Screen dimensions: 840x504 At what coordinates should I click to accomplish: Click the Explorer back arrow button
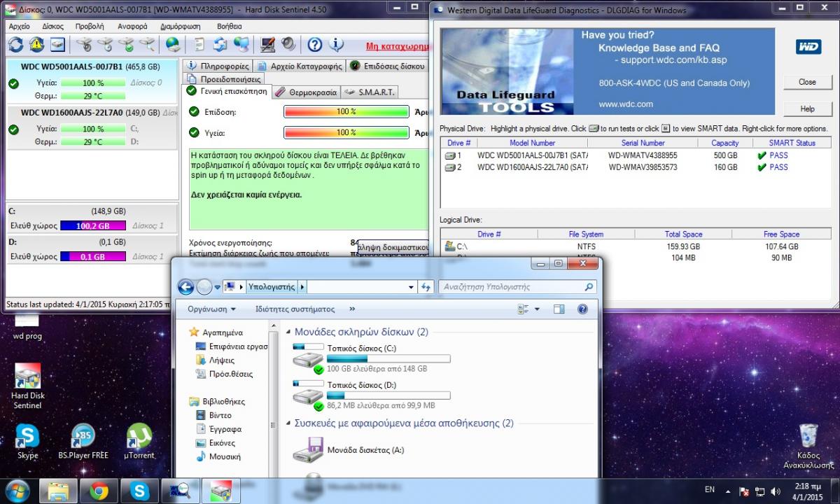[185, 286]
